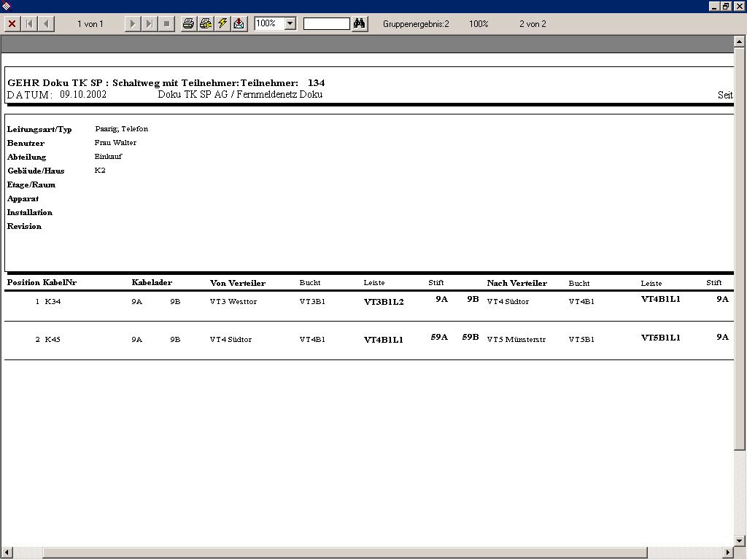Click '2 von 2' record counter
Viewport: 747px width, 560px height.
click(x=533, y=24)
